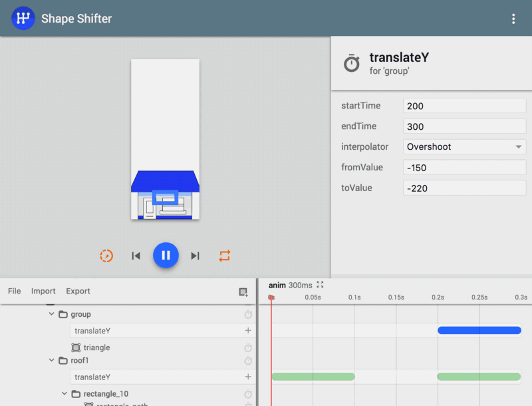Screen dimensions: 532x406
Task: Rewind animation to the beginning
Action: 136,256
